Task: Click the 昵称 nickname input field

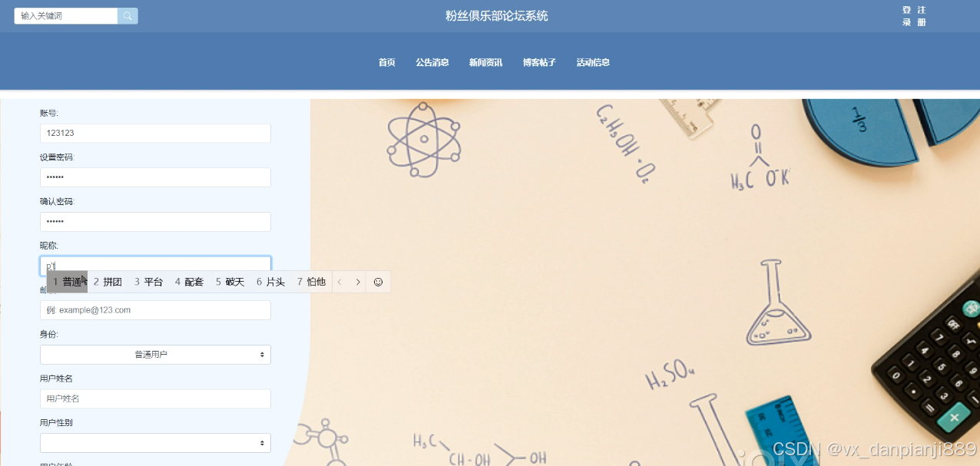Action: coord(155,266)
